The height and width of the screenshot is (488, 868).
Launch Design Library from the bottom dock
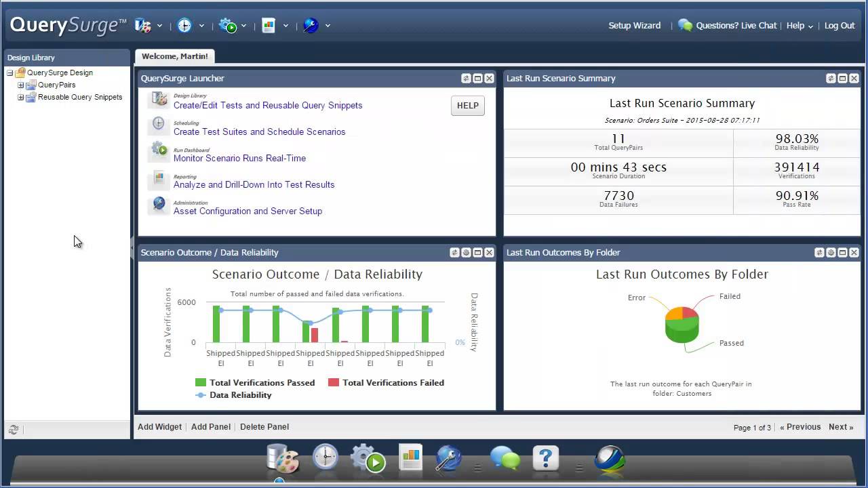click(283, 459)
